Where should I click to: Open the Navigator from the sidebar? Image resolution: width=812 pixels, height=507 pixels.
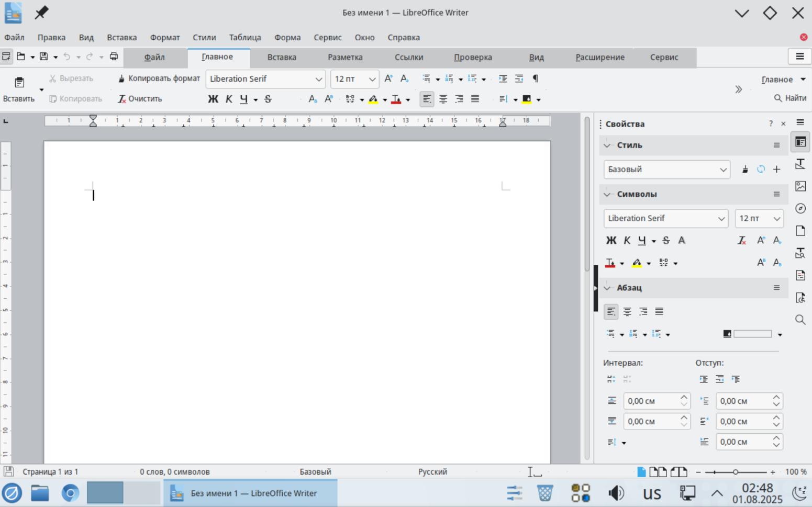pos(800,209)
